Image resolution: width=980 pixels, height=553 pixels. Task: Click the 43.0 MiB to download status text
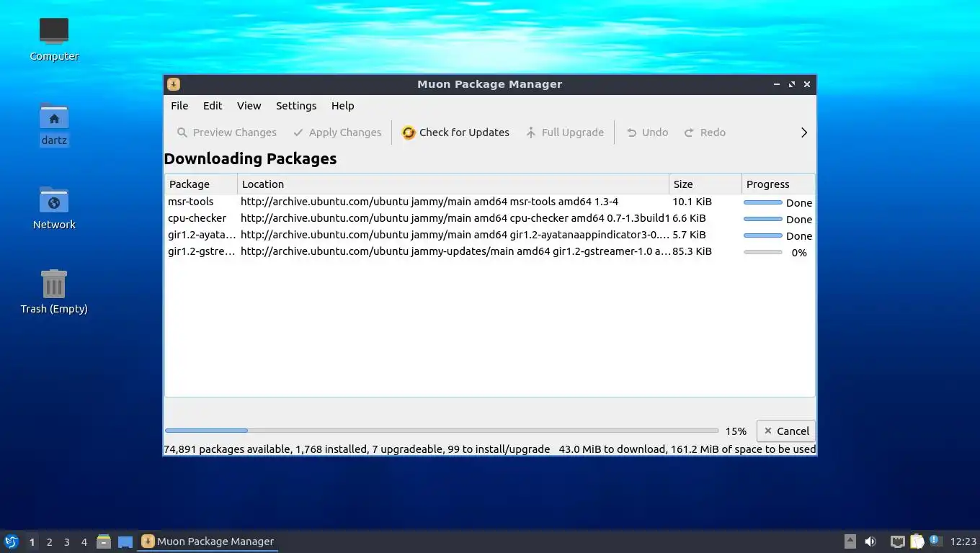(612, 449)
